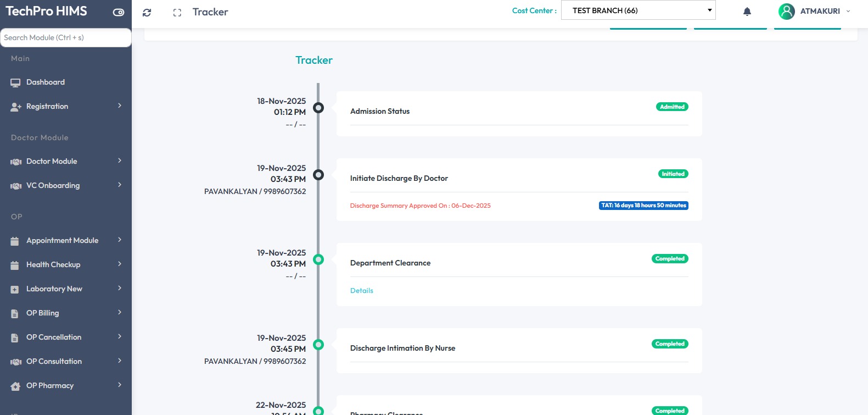Open the Health Checkup menu item
The image size is (868, 415).
(x=53, y=264)
